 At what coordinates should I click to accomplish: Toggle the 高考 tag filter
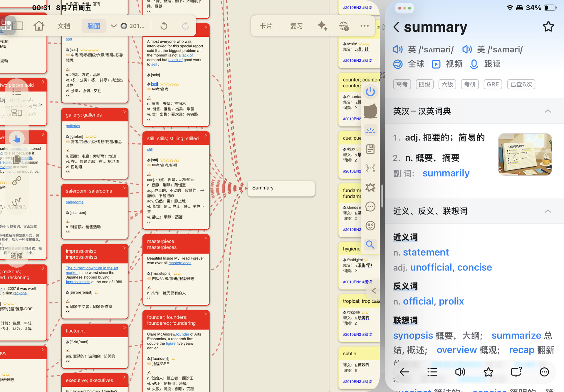coord(402,84)
